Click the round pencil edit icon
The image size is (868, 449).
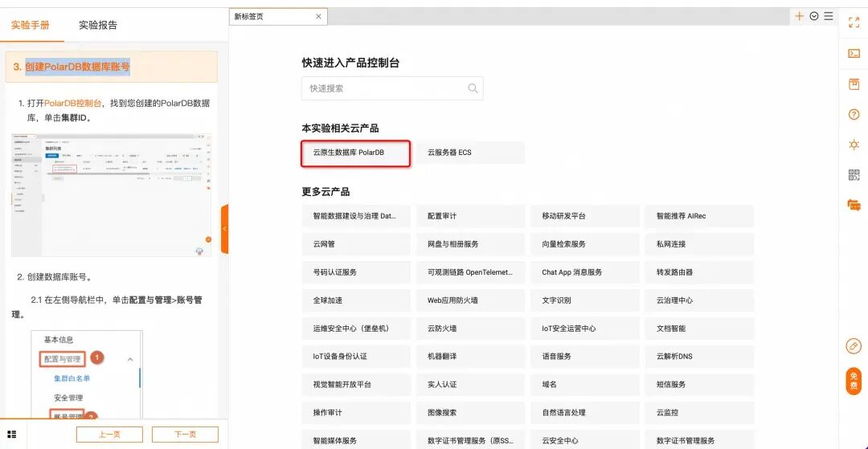click(x=854, y=346)
